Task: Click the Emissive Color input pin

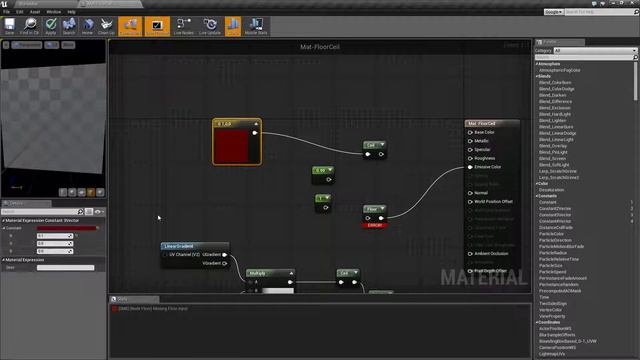Action: pos(470,167)
